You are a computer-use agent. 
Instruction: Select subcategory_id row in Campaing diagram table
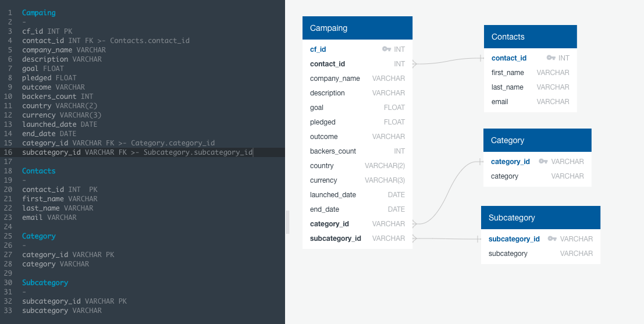tap(357, 238)
